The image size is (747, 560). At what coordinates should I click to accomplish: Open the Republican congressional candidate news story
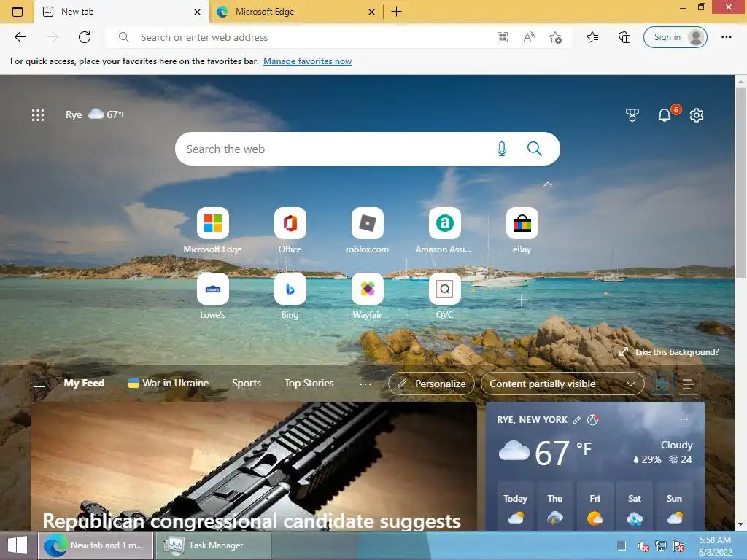(x=253, y=467)
